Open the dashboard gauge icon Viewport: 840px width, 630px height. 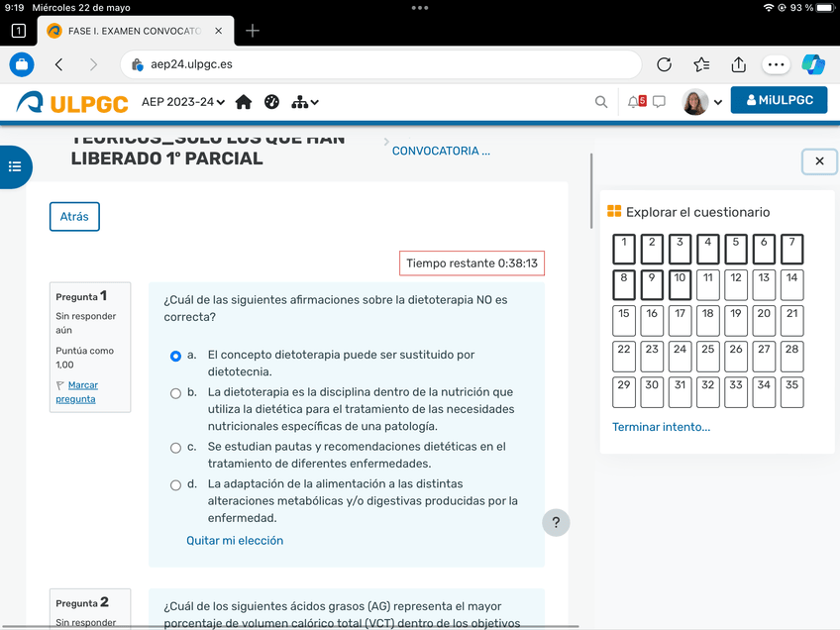coord(271,102)
